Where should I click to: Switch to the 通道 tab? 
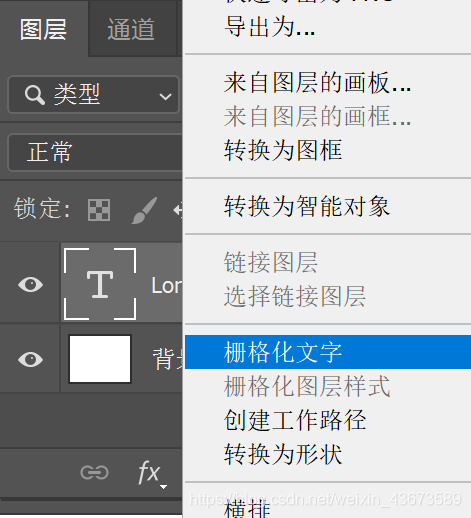[x=131, y=29]
